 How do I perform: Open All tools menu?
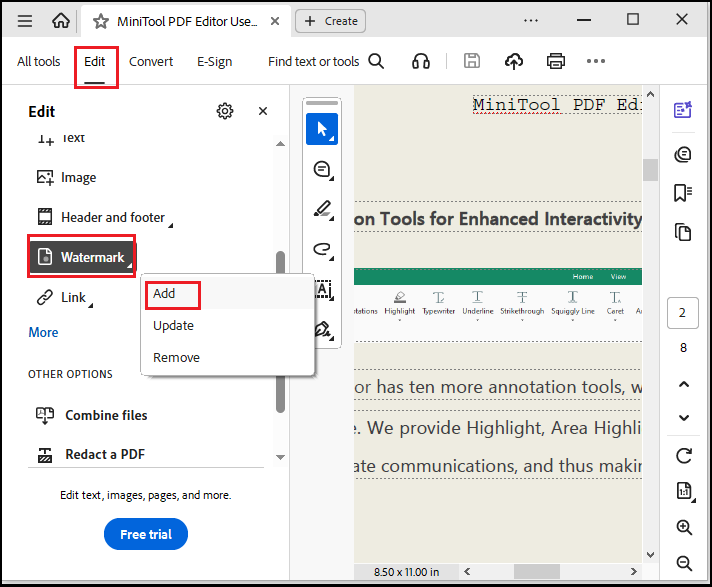[39, 61]
